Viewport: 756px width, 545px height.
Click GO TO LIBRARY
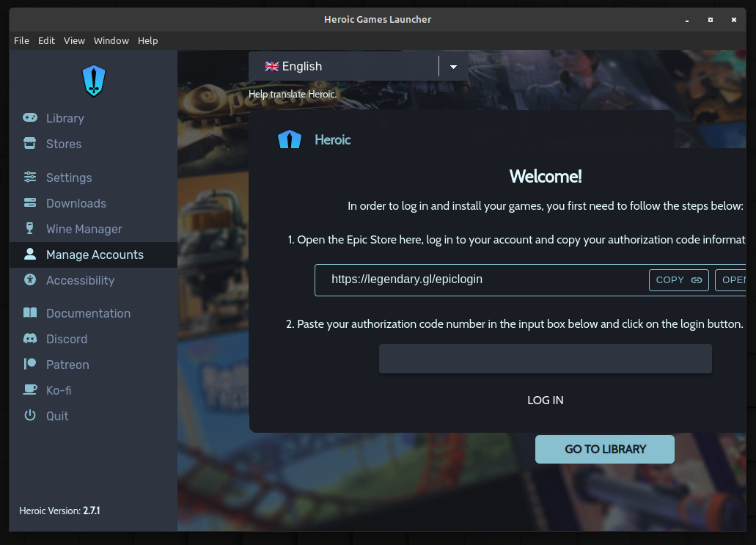coord(604,449)
